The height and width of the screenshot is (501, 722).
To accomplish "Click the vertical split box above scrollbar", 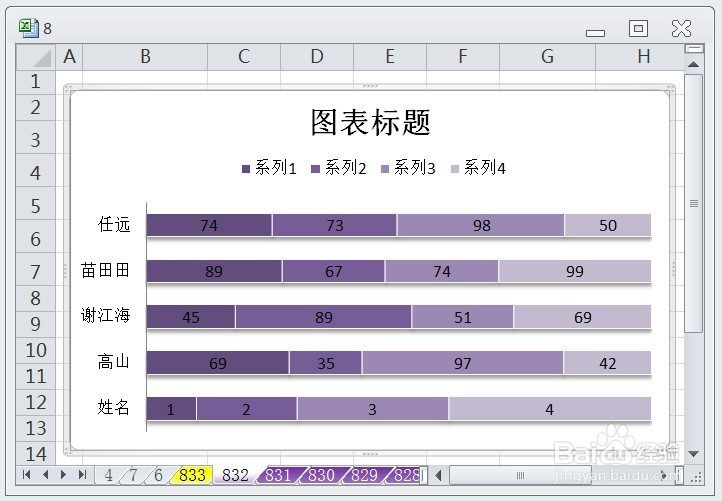I will (x=694, y=48).
